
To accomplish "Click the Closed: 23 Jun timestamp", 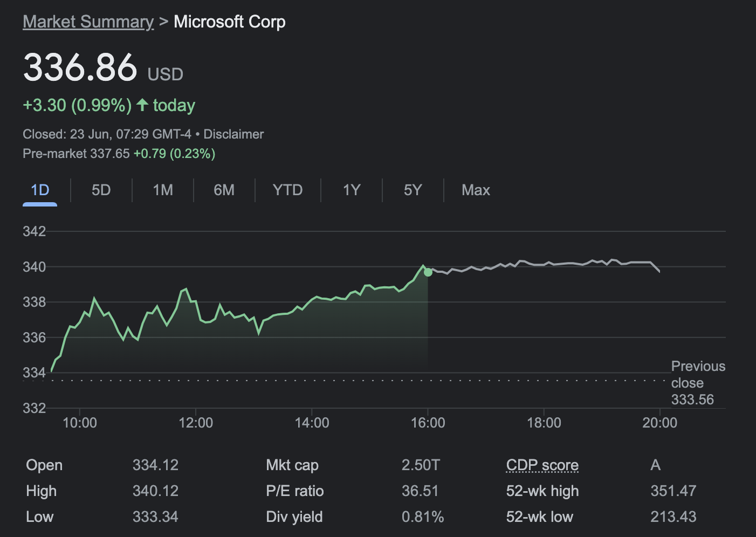I will click(x=107, y=134).
